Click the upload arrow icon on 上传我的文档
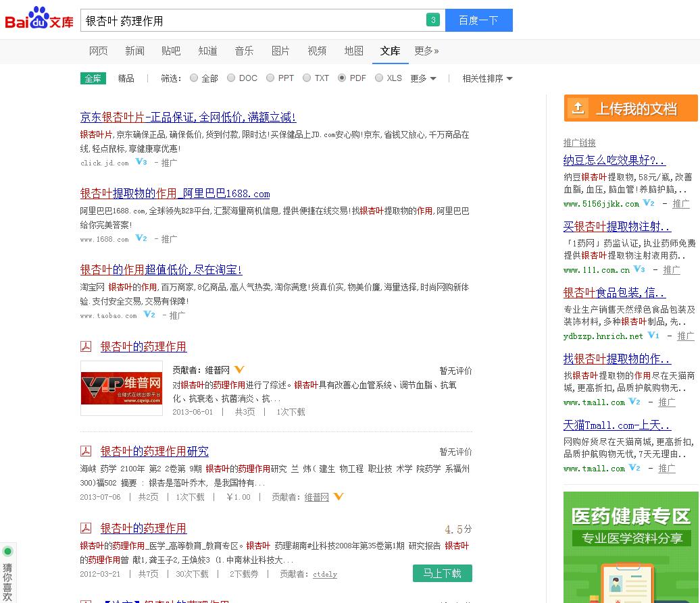The width and height of the screenshot is (700, 603). [578, 109]
